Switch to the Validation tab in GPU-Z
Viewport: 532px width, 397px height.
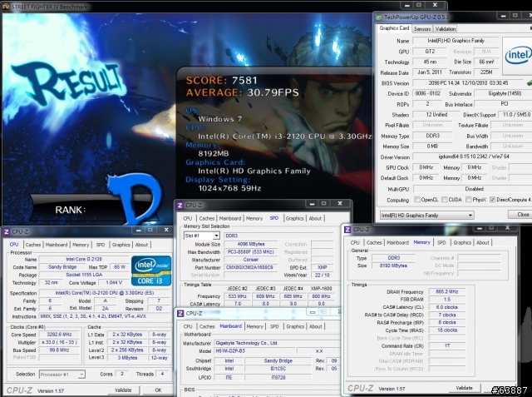click(x=446, y=29)
